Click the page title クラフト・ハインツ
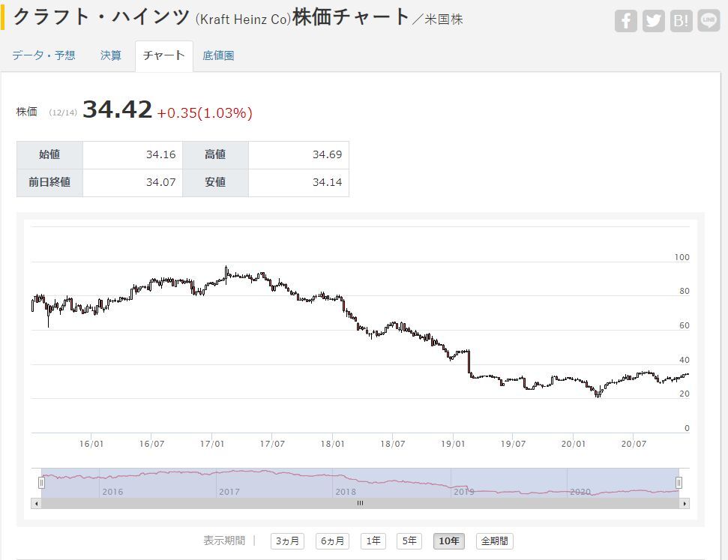Viewport: 728px width, 560px height. pyautogui.click(x=101, y=17)
